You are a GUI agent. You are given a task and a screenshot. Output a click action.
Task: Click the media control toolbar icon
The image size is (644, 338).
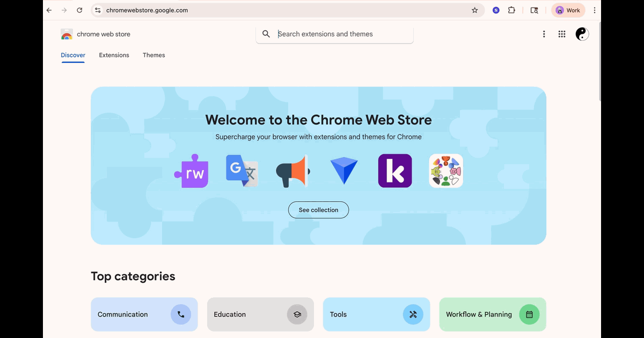click(534, 10)
